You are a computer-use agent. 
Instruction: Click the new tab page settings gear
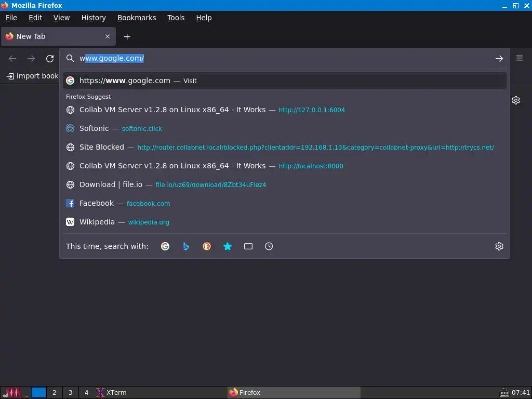pyautogui.click(x=516, y=100)
